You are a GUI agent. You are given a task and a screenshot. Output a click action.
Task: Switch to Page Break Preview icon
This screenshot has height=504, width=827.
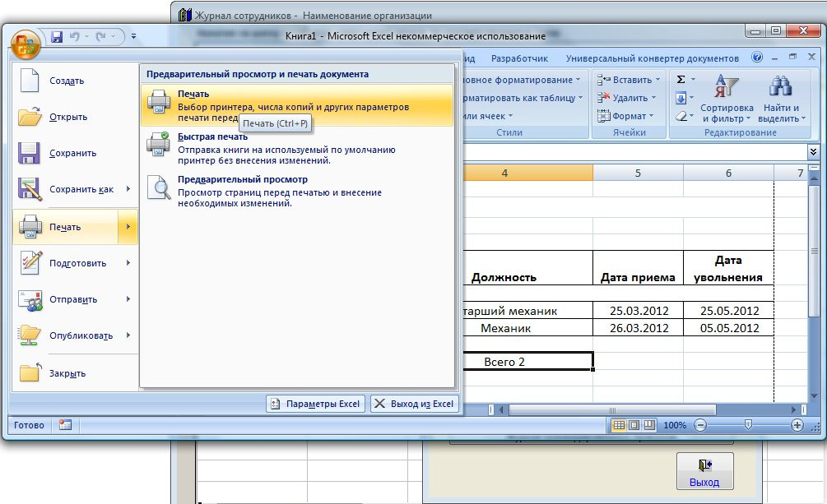point(650,425)
